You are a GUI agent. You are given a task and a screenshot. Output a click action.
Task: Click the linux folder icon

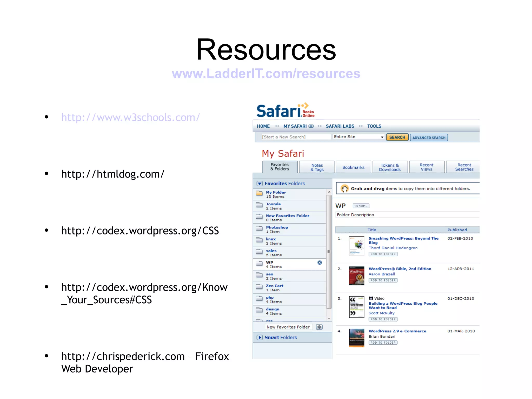click(259, 240)
